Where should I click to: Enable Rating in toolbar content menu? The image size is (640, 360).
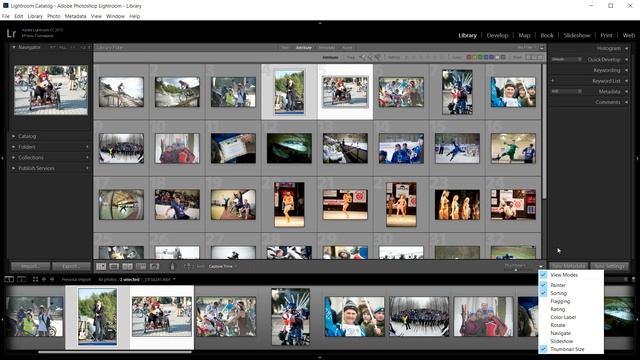pyautogui.click(x=558, y=309)
